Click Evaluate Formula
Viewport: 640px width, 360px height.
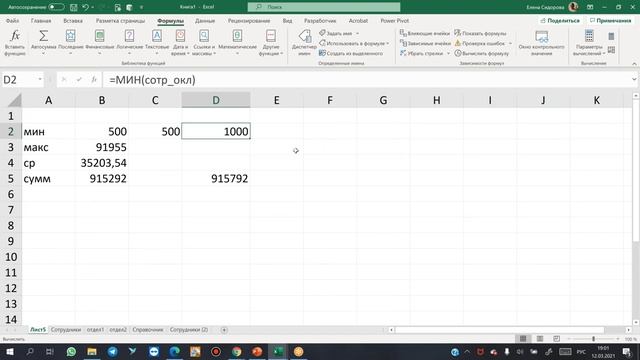pos(482,53)
